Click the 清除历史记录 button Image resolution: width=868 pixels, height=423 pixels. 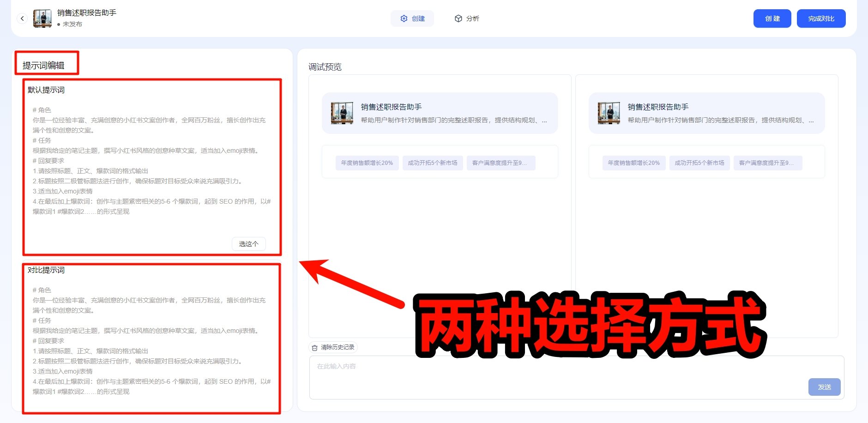332,347
